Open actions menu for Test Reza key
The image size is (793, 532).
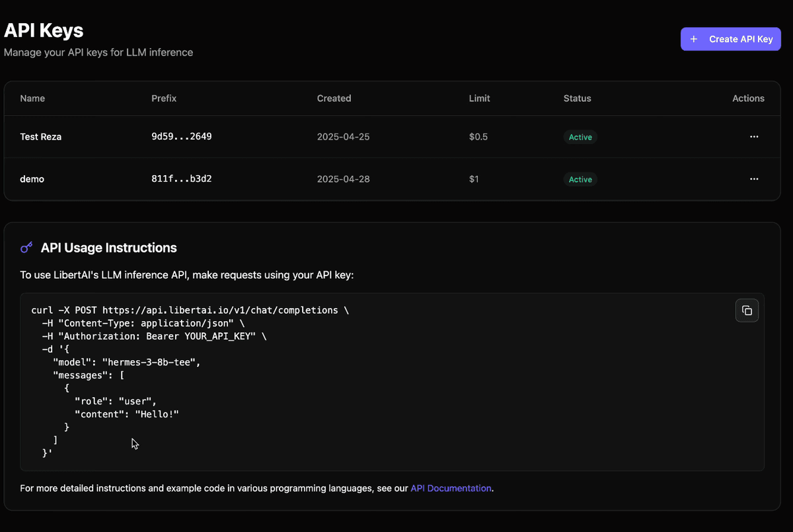[x=754, y=137]
